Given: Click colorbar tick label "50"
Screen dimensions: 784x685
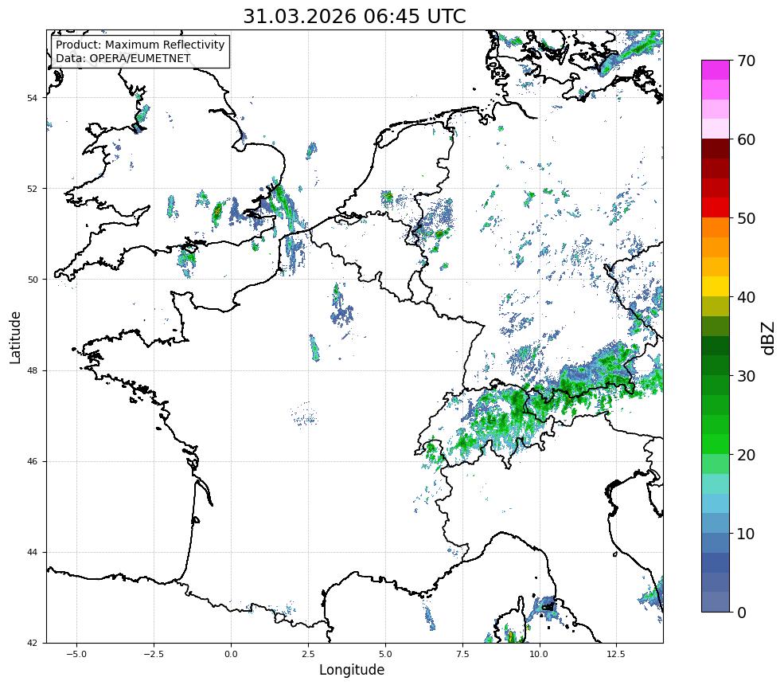Looking at the screenshot, I should [746, 219].
